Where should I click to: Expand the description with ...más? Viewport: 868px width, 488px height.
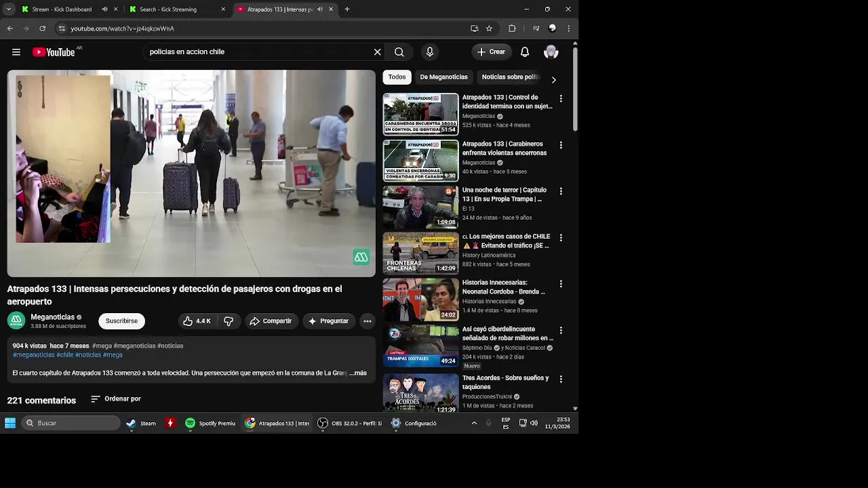pos(358,373)
